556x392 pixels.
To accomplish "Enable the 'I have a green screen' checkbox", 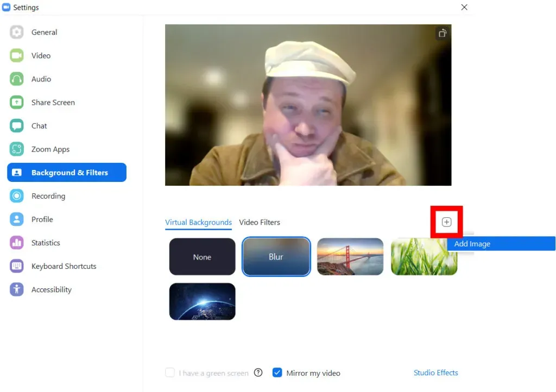I will pos(170,372).
